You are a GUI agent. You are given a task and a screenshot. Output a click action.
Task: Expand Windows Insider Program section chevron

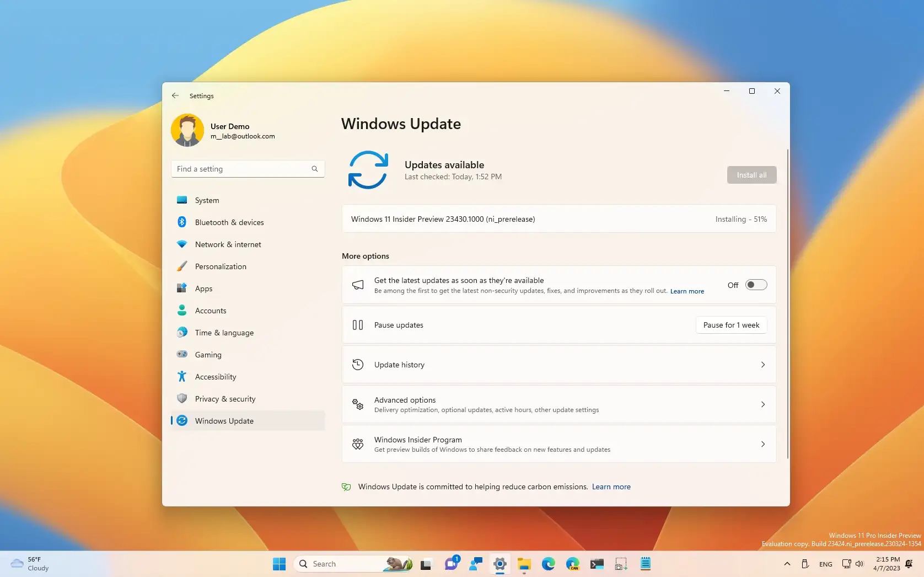(x=763, y=444)
